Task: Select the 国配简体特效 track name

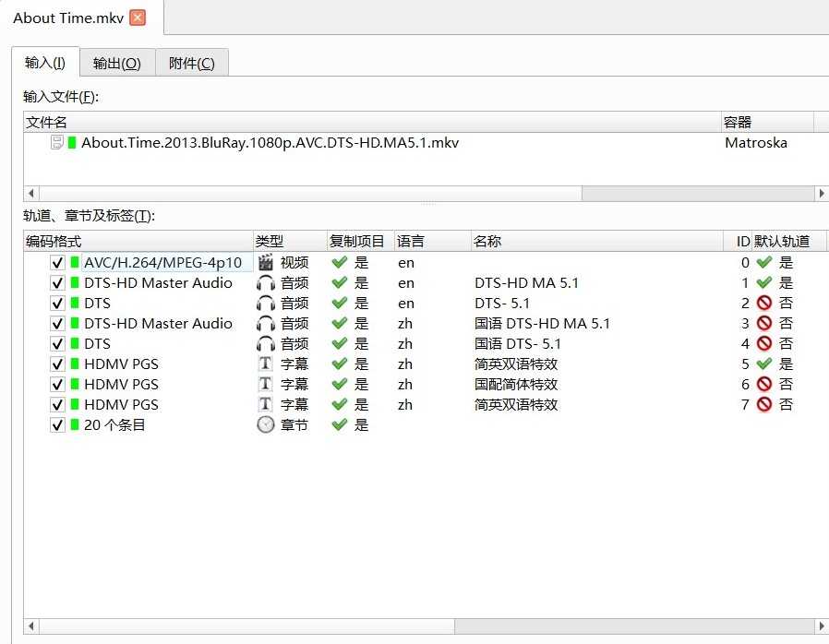Action: [516, 384]
